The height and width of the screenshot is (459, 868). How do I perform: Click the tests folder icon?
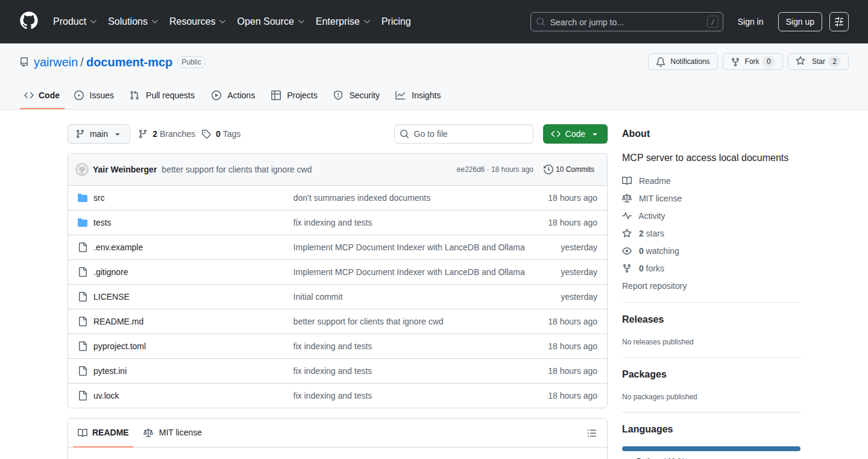tap(83, 223)
